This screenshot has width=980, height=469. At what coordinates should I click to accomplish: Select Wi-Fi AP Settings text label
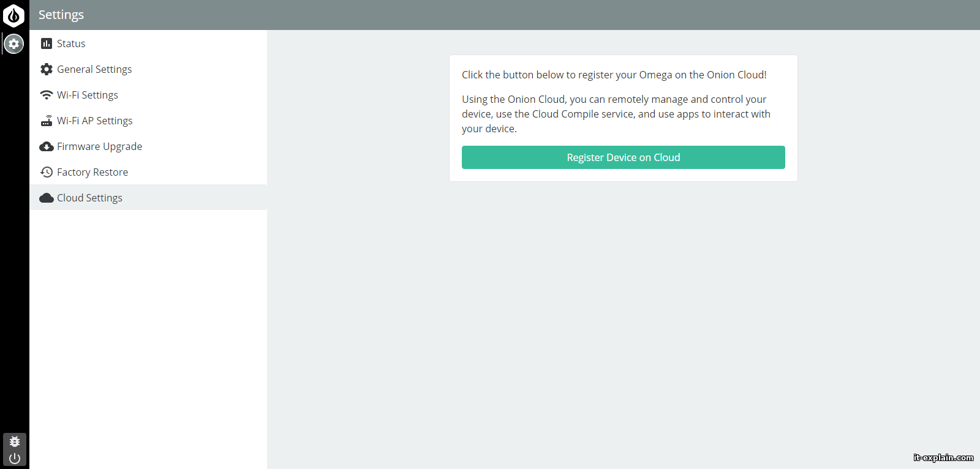[x=95, y=121]
